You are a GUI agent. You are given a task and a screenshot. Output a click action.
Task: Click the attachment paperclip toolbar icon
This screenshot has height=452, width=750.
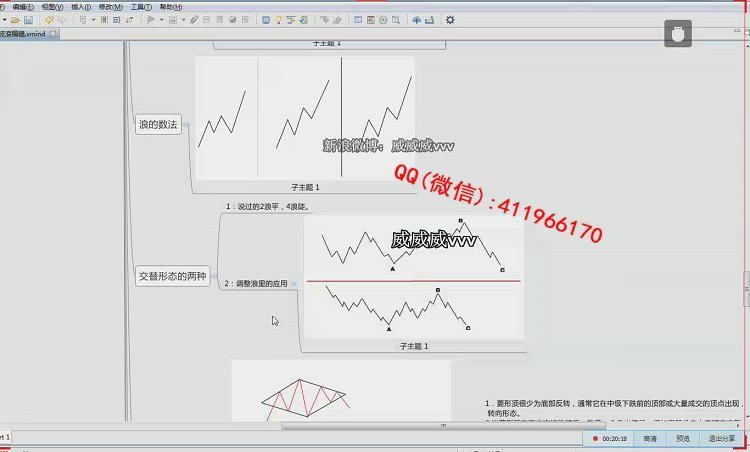coord(193,20)
